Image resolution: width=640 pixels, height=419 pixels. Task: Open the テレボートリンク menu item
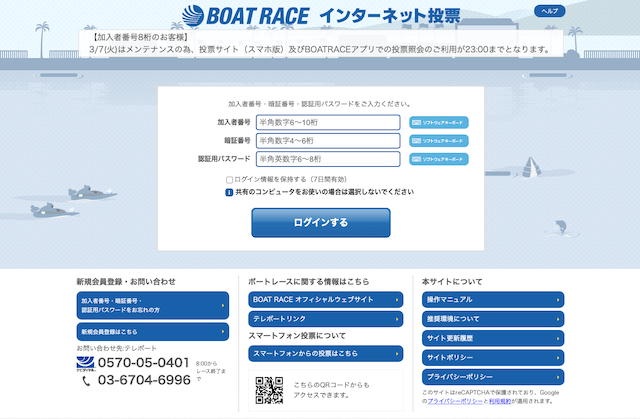(325, 318)
